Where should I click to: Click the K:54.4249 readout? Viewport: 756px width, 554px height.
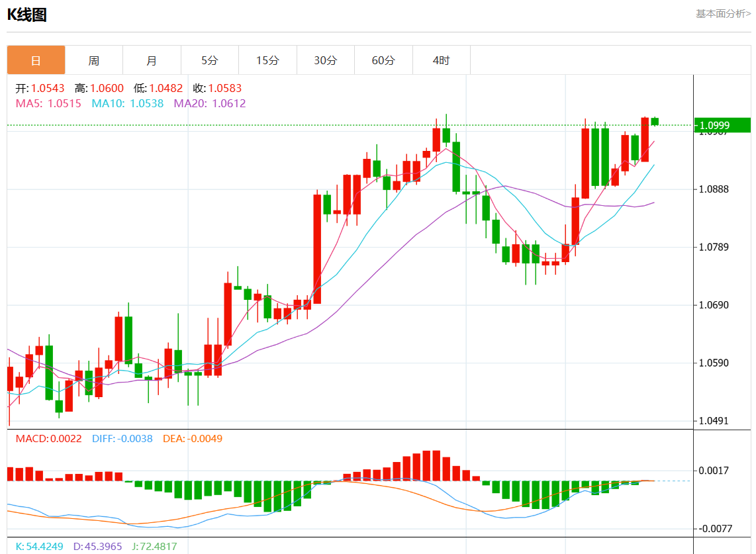click(39, 546)
